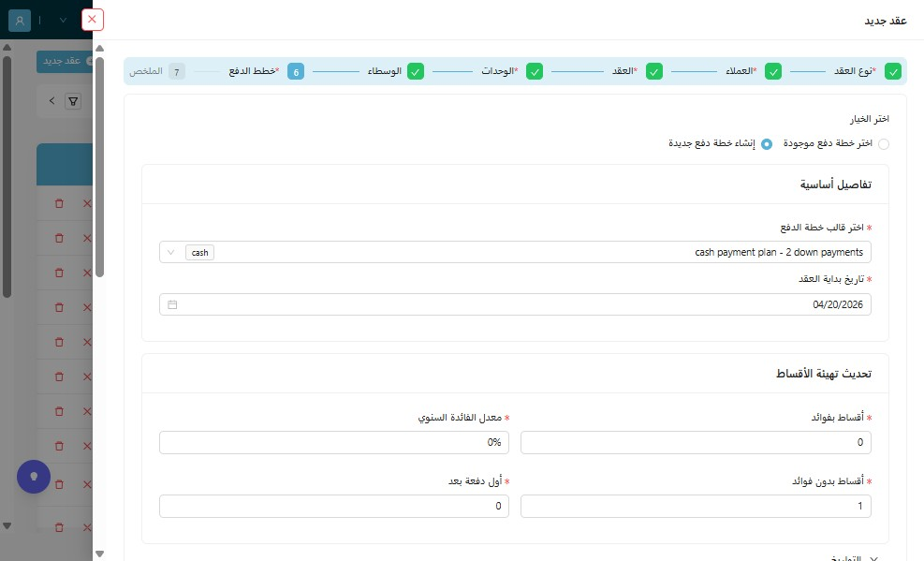Focus the أقساط بفوائد input field
The image size is (924, 561).
click(x=696, y=443)
